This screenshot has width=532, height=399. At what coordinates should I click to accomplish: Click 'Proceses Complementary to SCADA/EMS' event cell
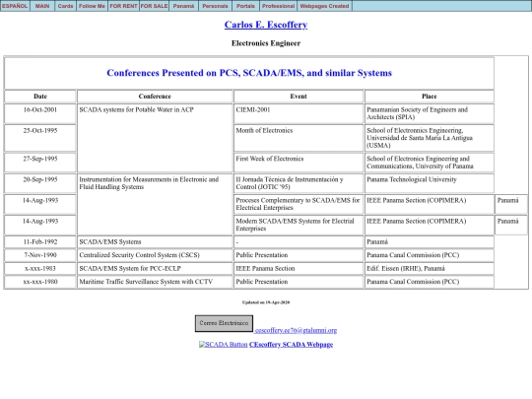pyautogui.click(x=299, y=204)
